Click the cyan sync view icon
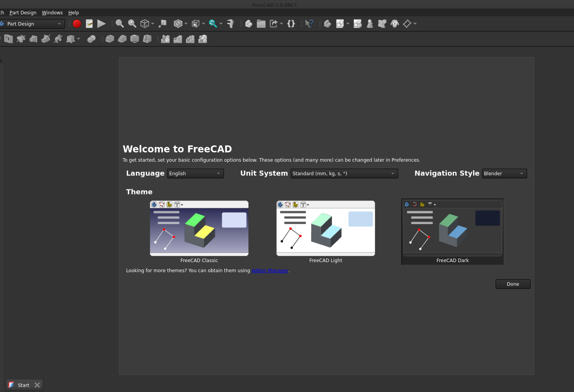 click(213, 24)
